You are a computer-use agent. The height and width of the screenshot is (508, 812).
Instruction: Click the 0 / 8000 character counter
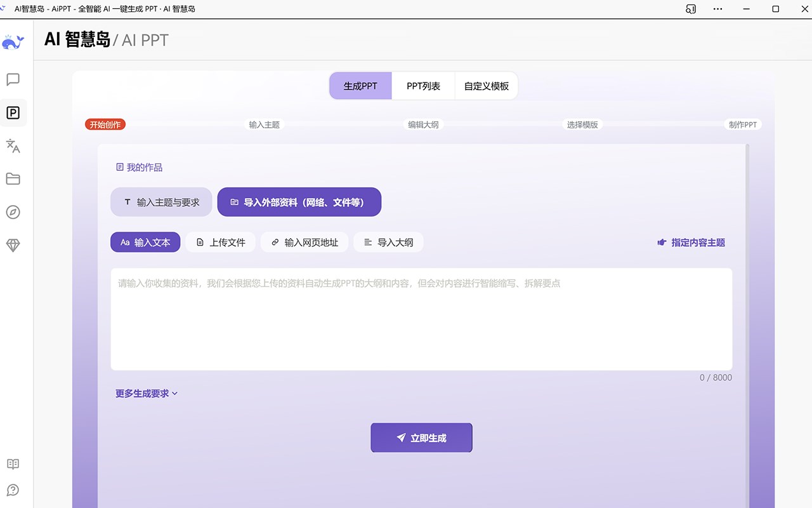click(x=716, y=377)
